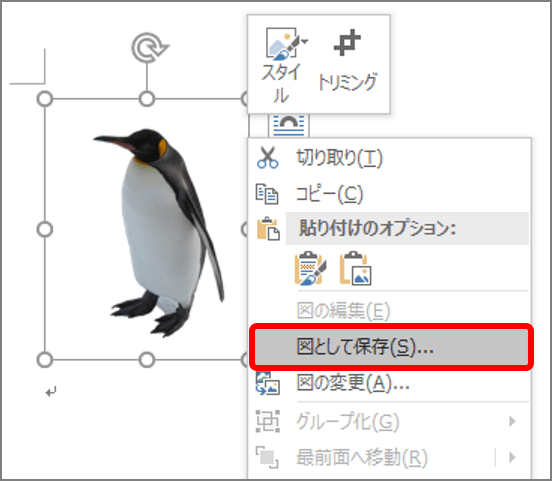
Task: Open the layout options icon beside picture
Action: (288, 125)
